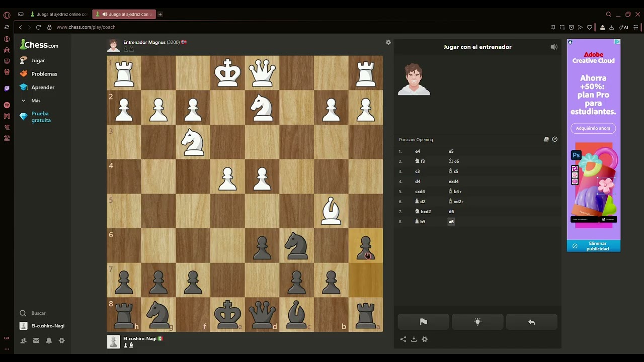Select move Nc6 in move list
The height and width of the screenshot is (362, 644).
[454, 161]
